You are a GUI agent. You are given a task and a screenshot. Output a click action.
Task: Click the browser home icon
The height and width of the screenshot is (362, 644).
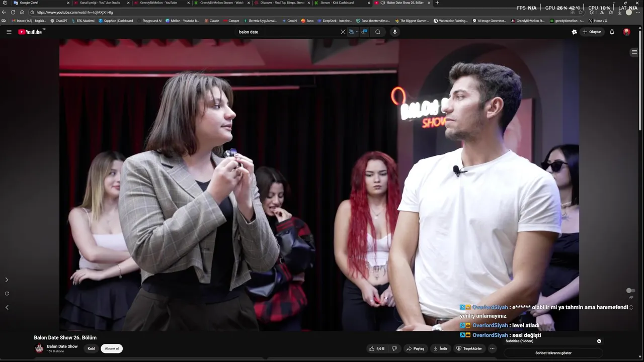coord(22,12)
